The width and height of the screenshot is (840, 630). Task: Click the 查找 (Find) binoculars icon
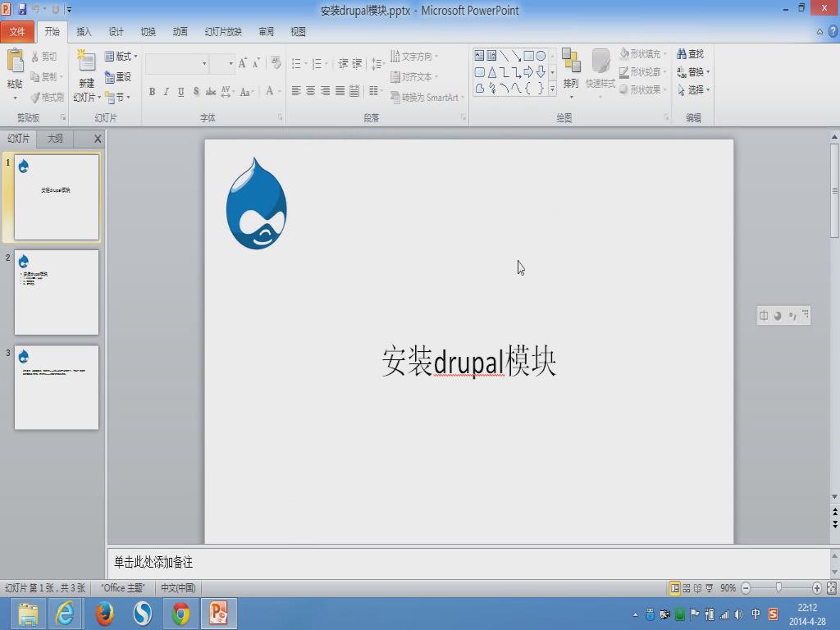(682, 53)
